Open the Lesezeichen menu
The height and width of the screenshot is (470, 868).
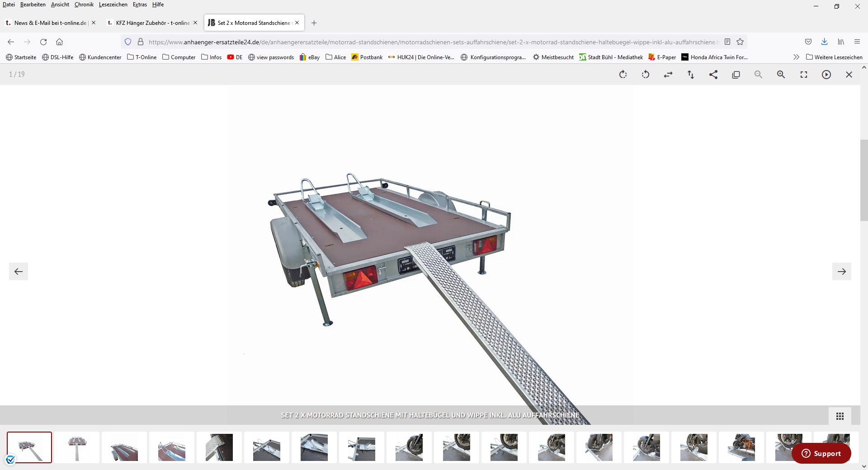point(113,5)
